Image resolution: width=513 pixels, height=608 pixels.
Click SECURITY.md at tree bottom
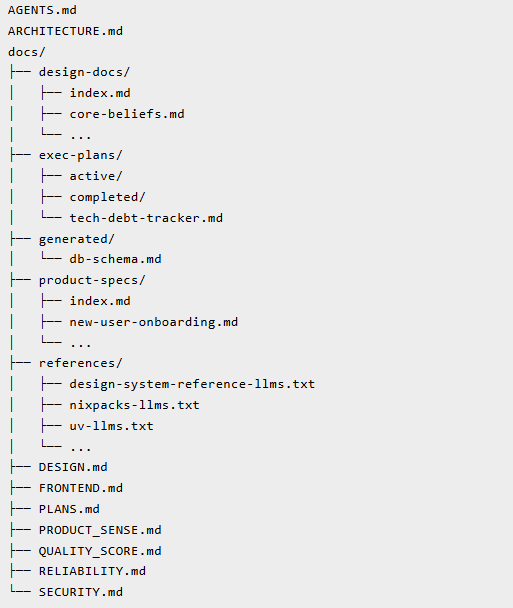tap(81, 592)
